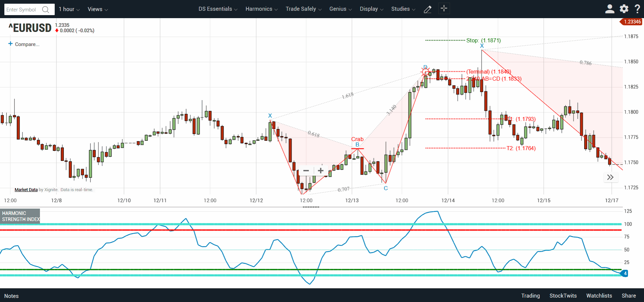This screenshot has width=644, height=302.
Task: Open the help question mark icon
Action: tap(637, 9)
